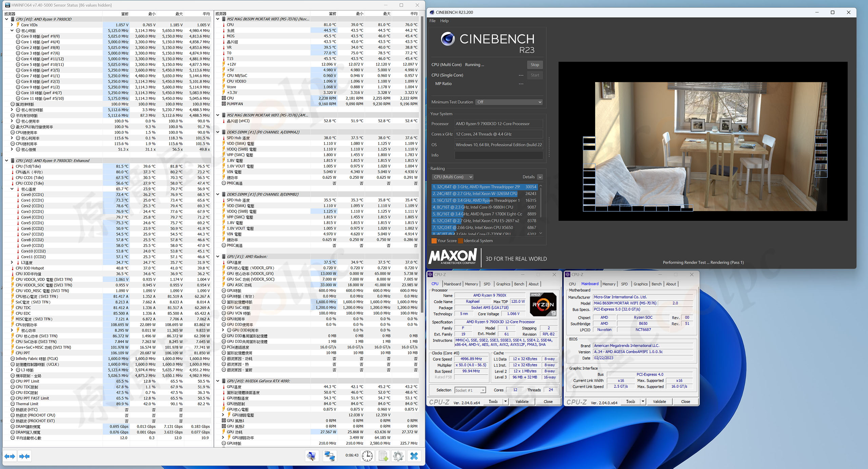This screenshot has width=868, height=469.
Task: Click Validate in CPU-Z mainboard window
Action: (659, 401)
